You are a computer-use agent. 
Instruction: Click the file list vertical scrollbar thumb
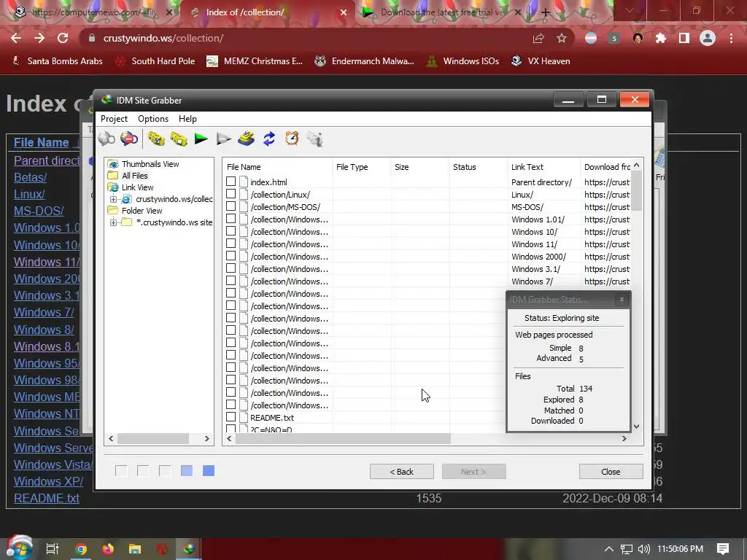[636, 190]
